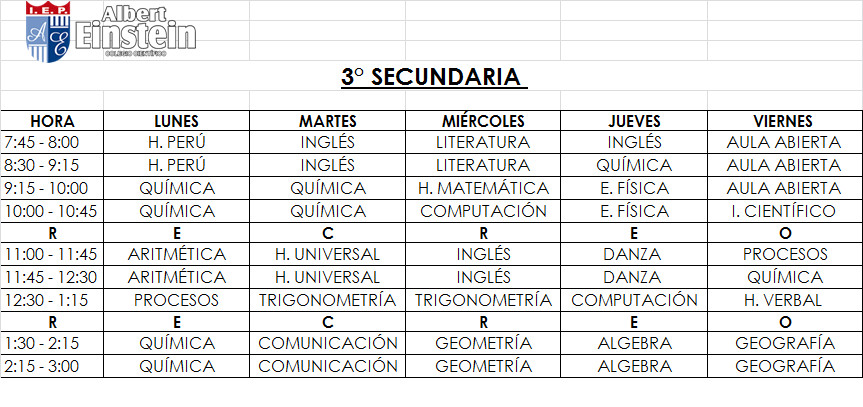Click the HORA column header cell
863x407 pixels.
[x=52, y=121]
